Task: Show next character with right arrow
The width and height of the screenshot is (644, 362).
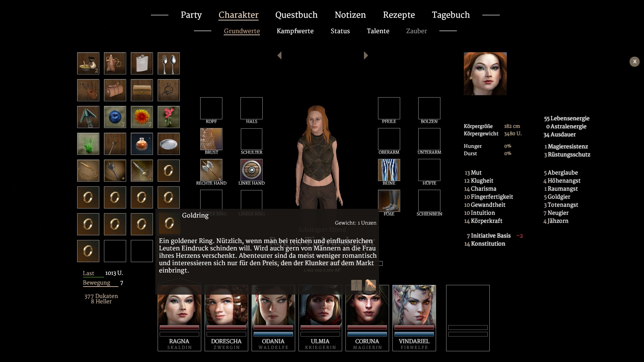Action: pos(366,56)
